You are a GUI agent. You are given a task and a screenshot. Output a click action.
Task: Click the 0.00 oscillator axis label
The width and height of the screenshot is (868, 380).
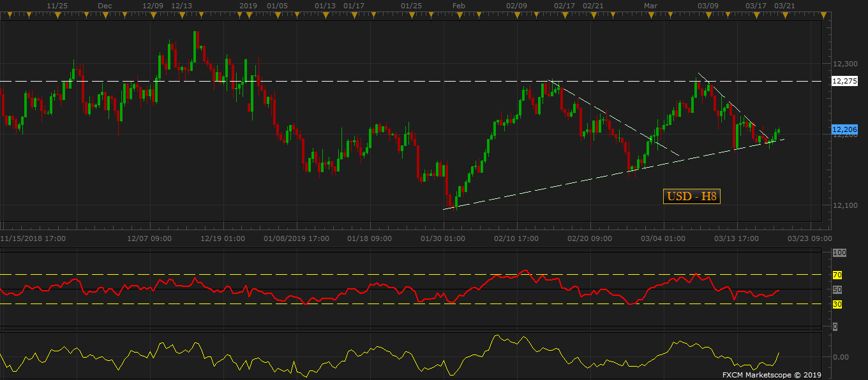coord(841,357)
